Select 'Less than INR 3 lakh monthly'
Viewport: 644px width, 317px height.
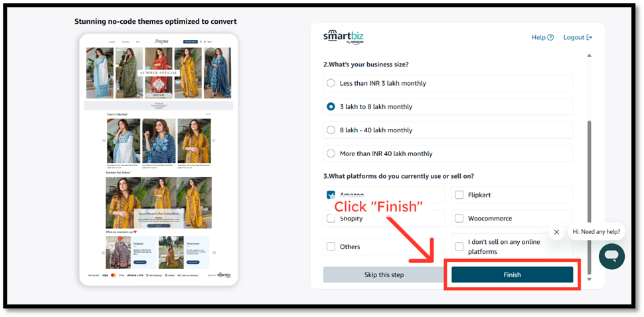[x=331, y=83]
